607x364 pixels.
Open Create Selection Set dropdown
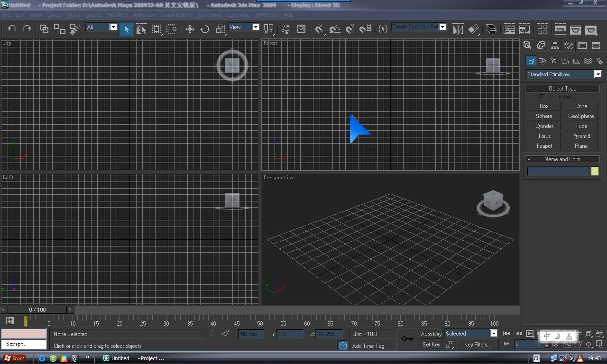pyautogui.click(x=442, y=27)
